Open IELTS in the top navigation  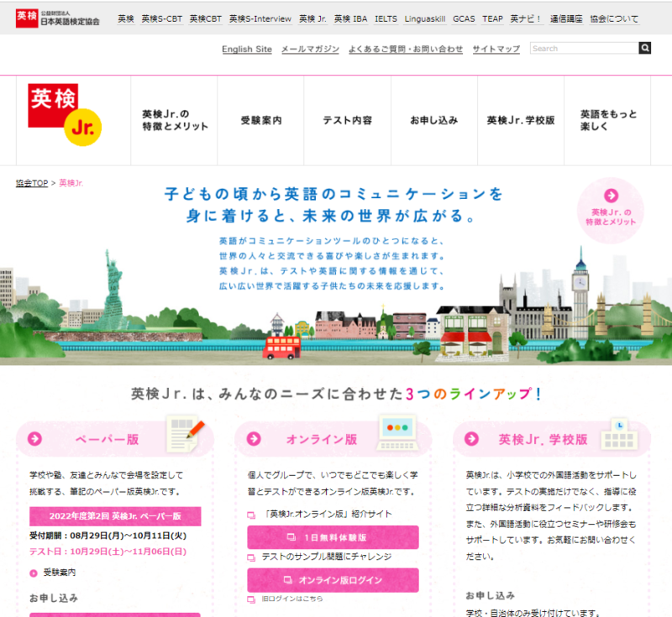click(386, 18)
